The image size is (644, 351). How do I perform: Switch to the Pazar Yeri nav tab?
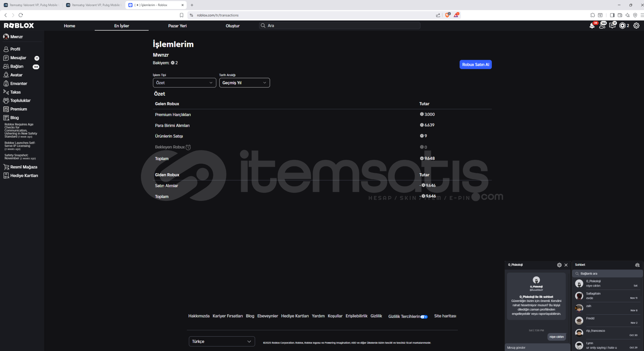click(177, 26)
